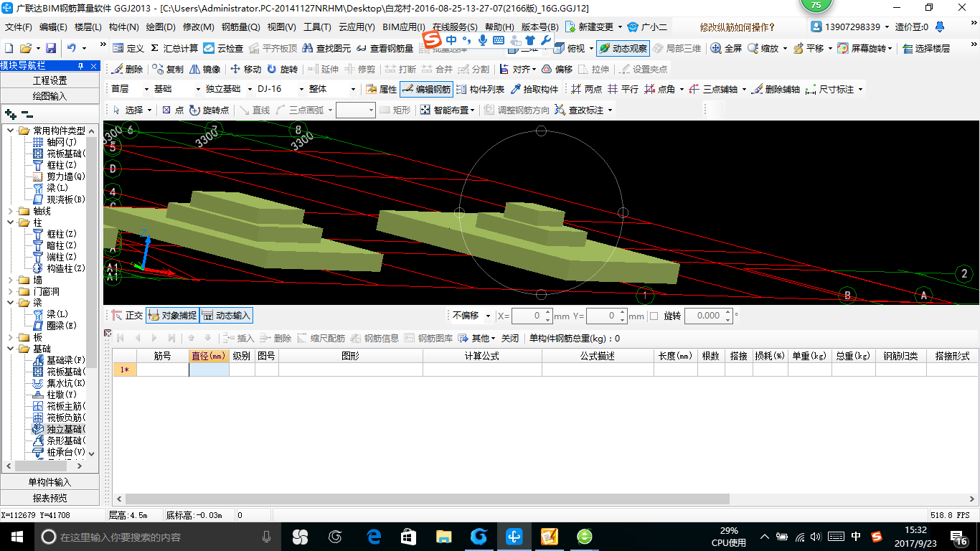The height and width of the screenshot is (551, 980).
Task: Select 独立基础 in the navigation tree
Action: [59, 429]
